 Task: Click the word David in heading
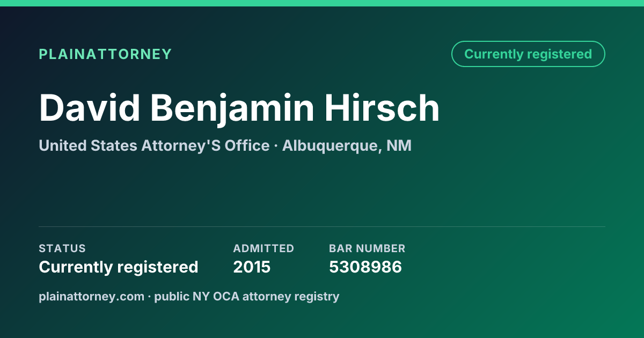point(90,108)
